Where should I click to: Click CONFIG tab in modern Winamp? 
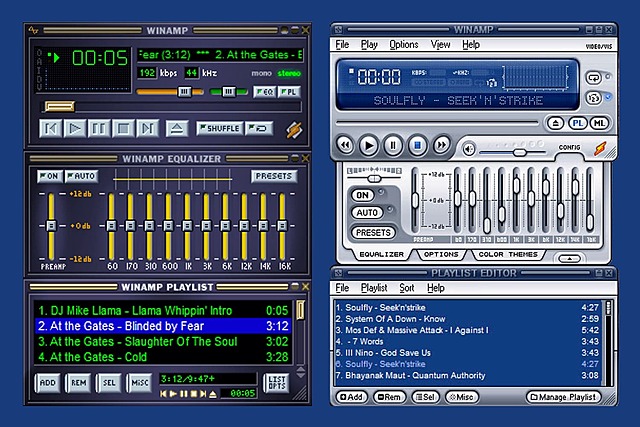point(569,147)
